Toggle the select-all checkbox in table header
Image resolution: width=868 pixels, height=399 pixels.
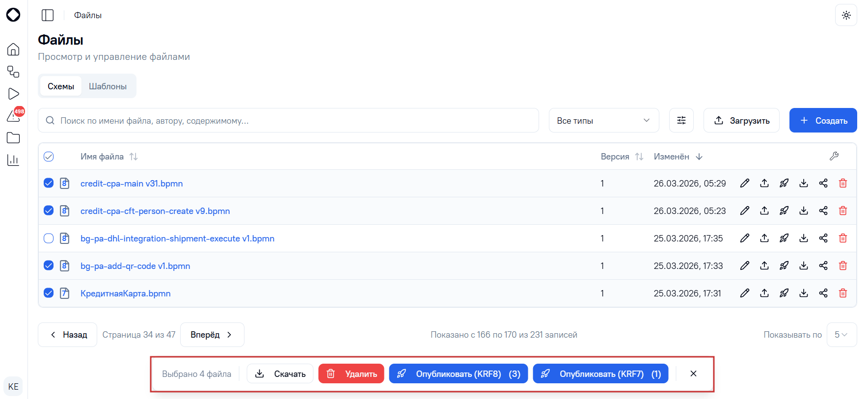tap(49, 157)
